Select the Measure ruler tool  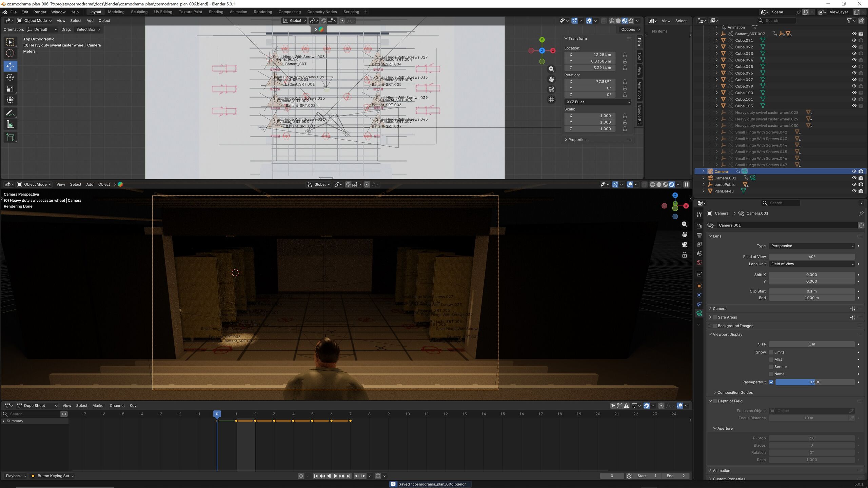coord(10,124)
